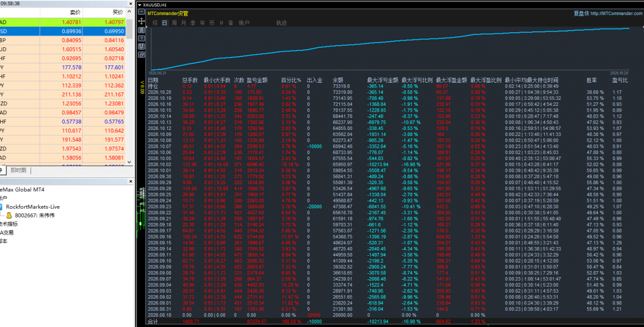The height and width of the screenshot is (327, 644).
Task: Switch to the 币 currency tab
Action: click(211, 23)
